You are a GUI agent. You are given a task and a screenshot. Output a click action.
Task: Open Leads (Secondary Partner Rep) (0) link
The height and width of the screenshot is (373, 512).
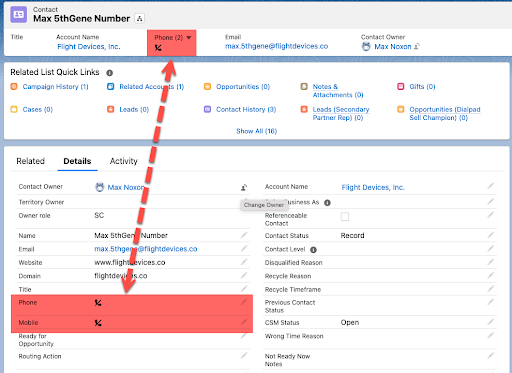point(341,113)
